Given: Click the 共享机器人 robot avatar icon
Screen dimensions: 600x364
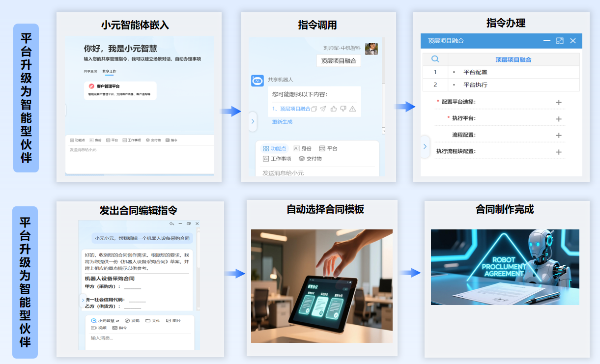Looking at the screenshot, I should point(257,81).
